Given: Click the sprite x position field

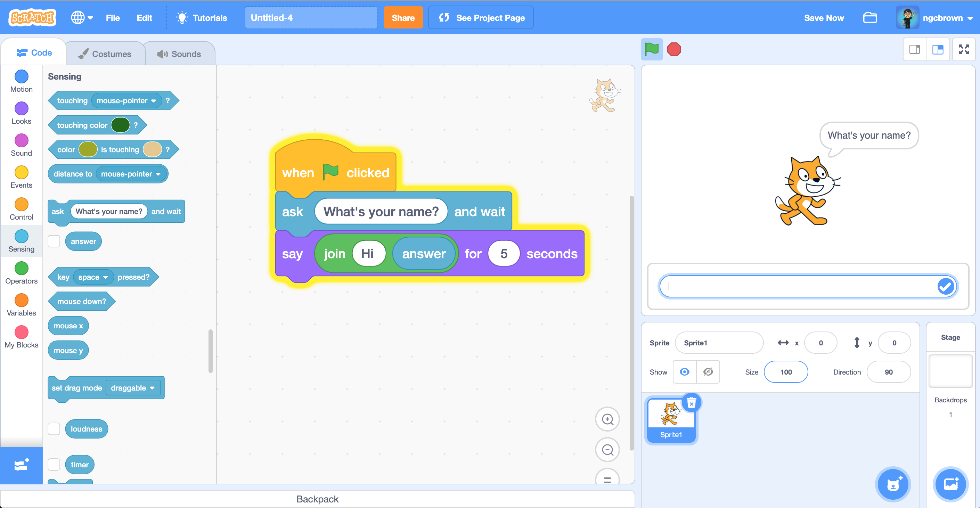Looking at the screenshot, I should [820, 343].
